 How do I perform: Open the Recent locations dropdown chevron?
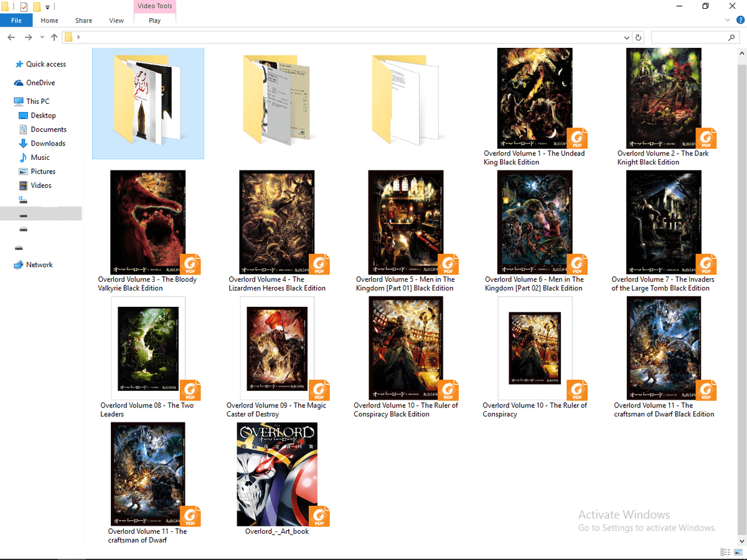(42, 37)
